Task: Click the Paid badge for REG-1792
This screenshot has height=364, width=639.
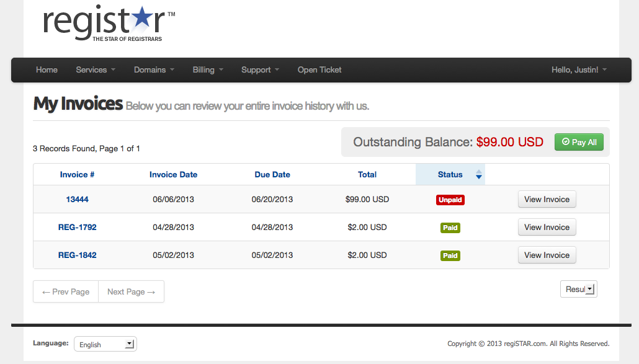Action: [x=450, y=228]
